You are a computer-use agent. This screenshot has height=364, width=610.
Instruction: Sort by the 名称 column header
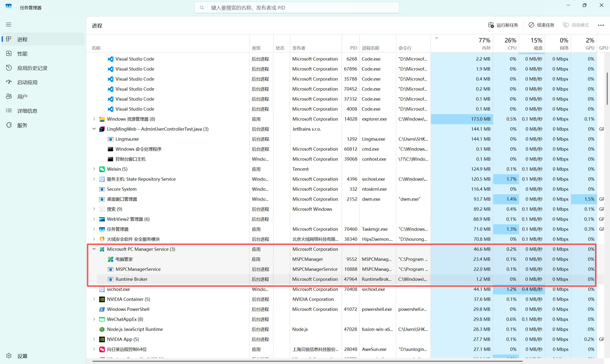click(x=168, y=44)
